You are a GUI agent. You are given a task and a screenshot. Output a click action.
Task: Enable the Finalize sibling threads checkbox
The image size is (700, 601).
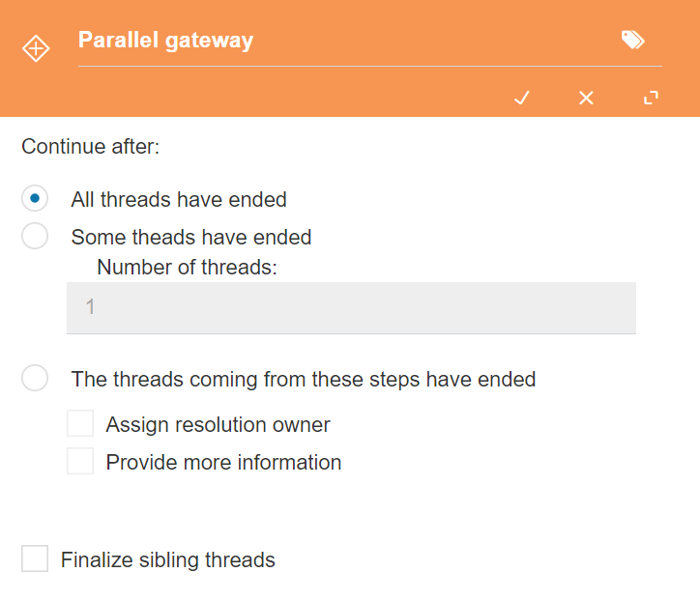(35, 558)
